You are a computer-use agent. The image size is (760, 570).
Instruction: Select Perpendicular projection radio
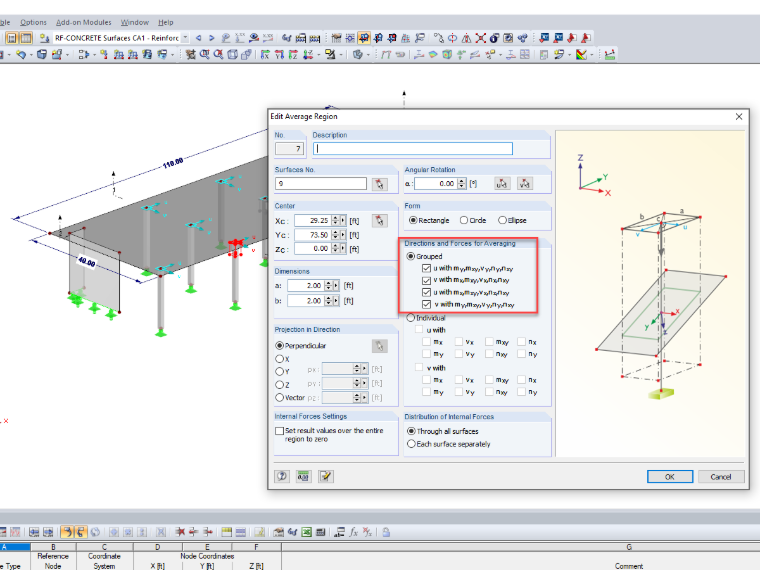[279, 346]
